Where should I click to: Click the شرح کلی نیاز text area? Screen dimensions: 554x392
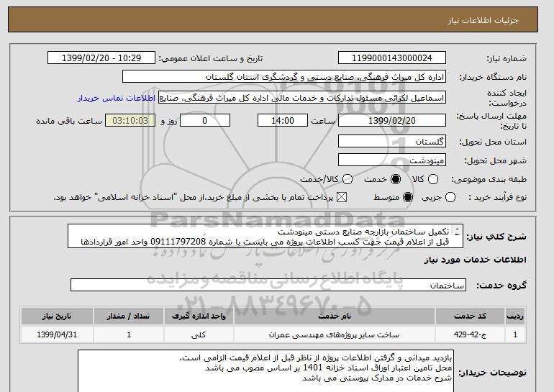click(x=265, y=236)
